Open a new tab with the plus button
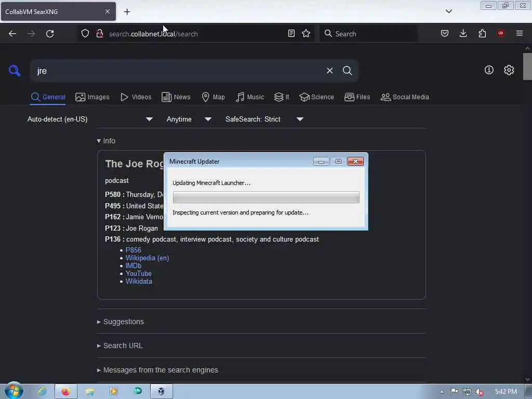This screenshot has height=399, width=532. pyautogui.click(x=127, y=12)
